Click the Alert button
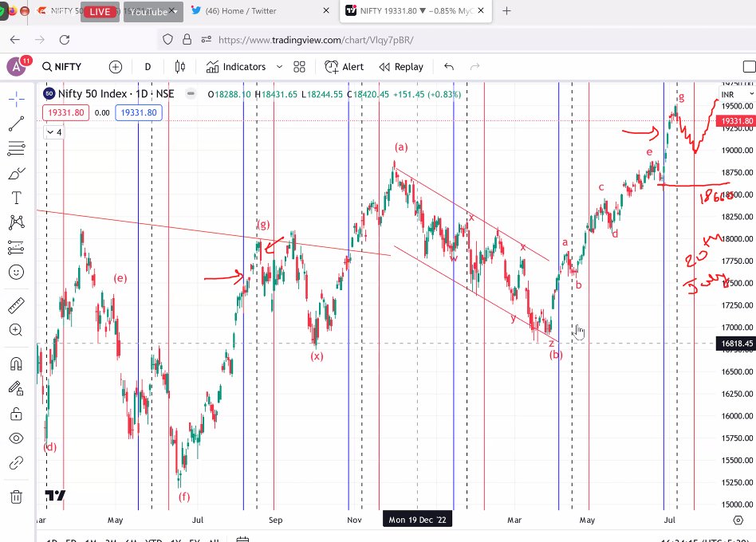The height and width of the screenshot is (542, 756). pyautogui.click(x=344, y=67)
